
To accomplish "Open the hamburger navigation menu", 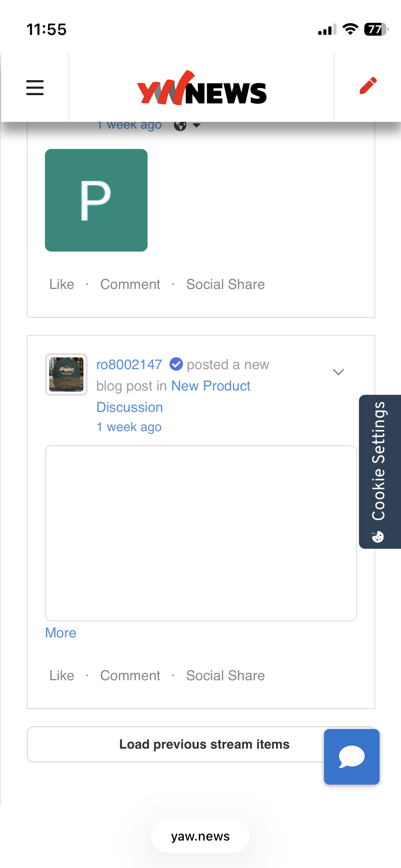I will [x=35, y=88].
